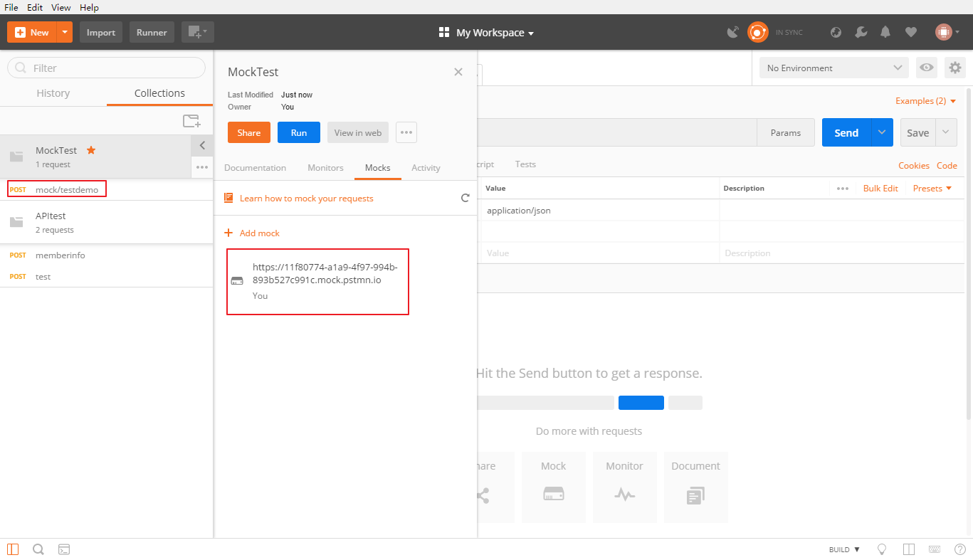Screen dimensions: 973x560
Task: Switch to the Documentation tab
Action: click(255, 168)
